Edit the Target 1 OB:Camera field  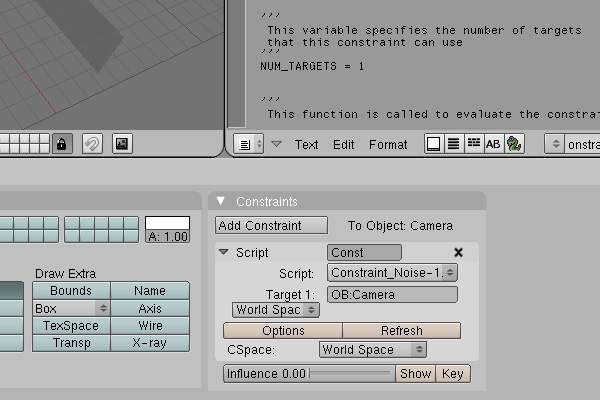pyautogui.click(x=392, y=295)
